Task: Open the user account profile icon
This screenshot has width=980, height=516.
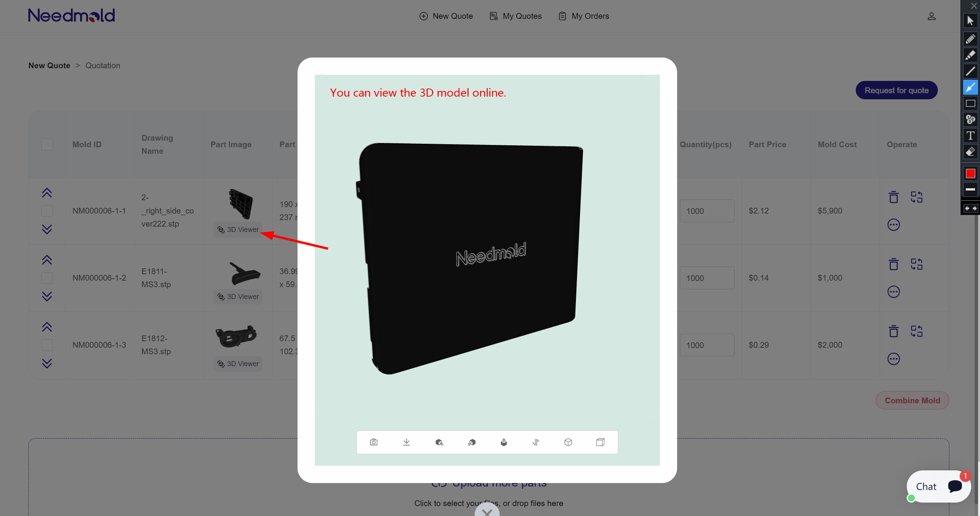Action: point(932,16)
